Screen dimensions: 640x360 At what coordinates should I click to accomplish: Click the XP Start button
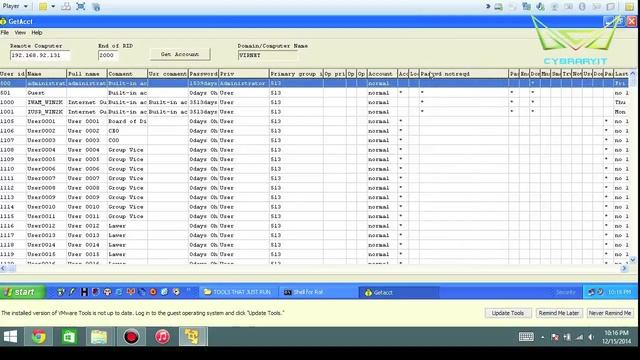(21, 292)
